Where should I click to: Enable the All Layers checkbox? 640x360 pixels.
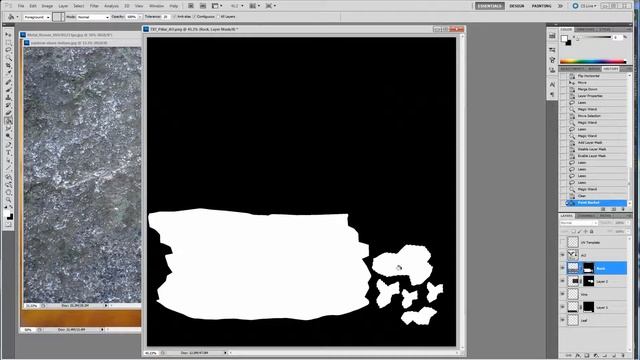(218, 17)
